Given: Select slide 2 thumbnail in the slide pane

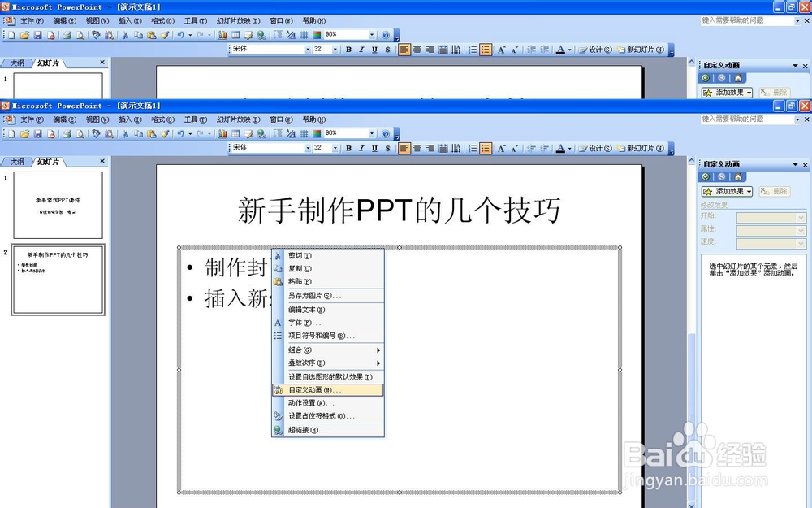Looking at the screenshot, I should (x=57, y=280).
